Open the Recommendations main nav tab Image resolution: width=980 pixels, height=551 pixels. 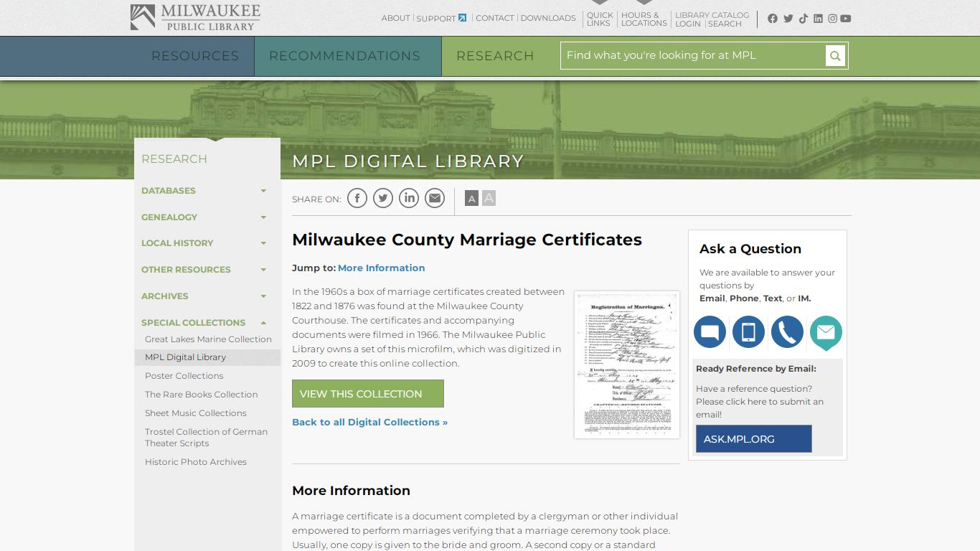pyautogui.click(x=345, y=56)
